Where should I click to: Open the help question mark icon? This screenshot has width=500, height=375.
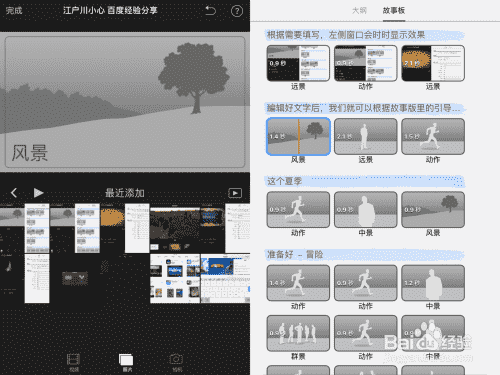(x=237, y=11)
